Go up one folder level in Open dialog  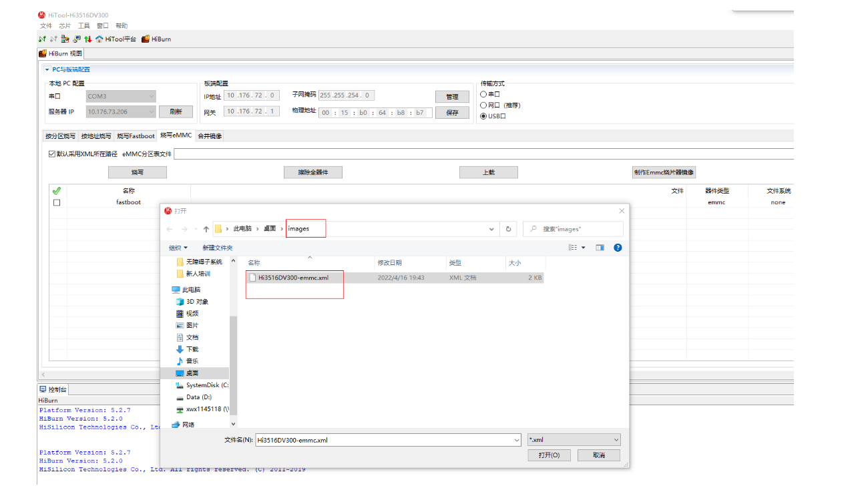point(206,229)
